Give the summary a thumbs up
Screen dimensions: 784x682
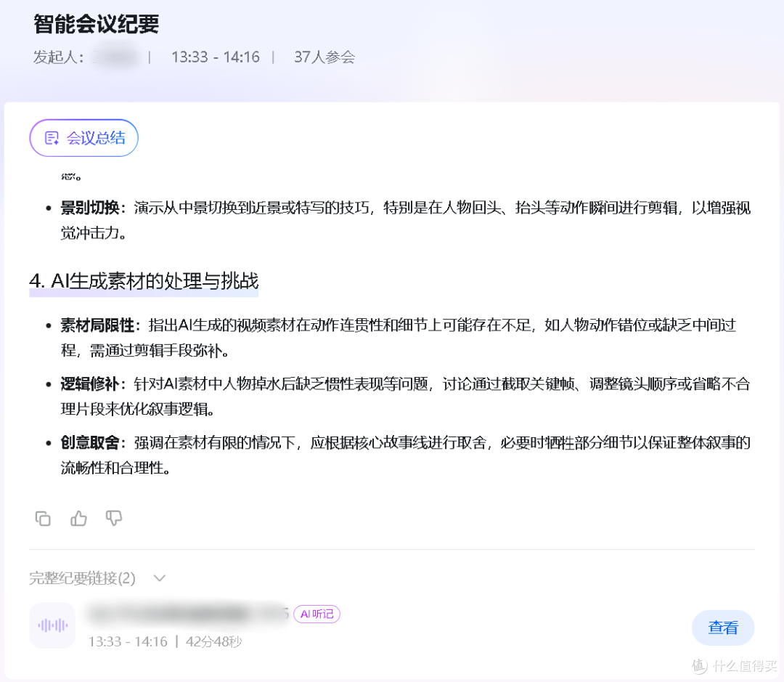tap(78, 519)
